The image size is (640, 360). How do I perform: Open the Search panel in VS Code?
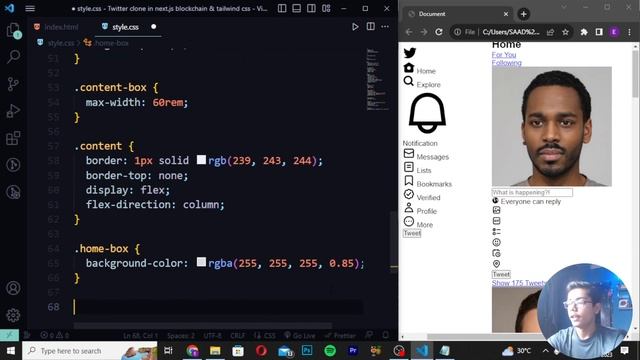(x=13, y=57)
